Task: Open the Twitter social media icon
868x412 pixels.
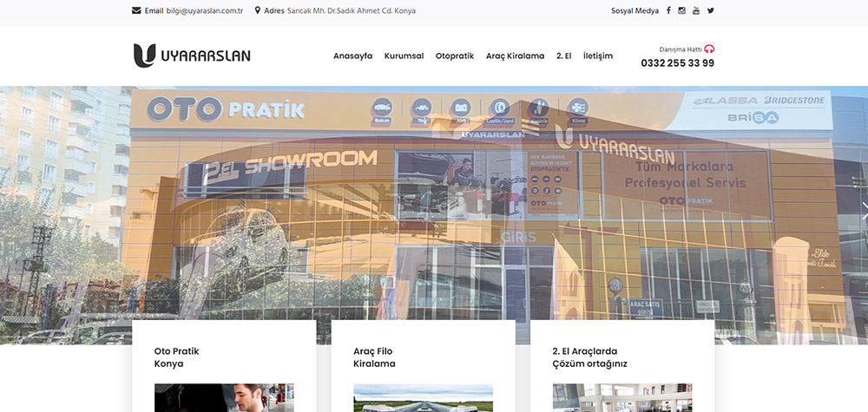Action: [711, 10]
